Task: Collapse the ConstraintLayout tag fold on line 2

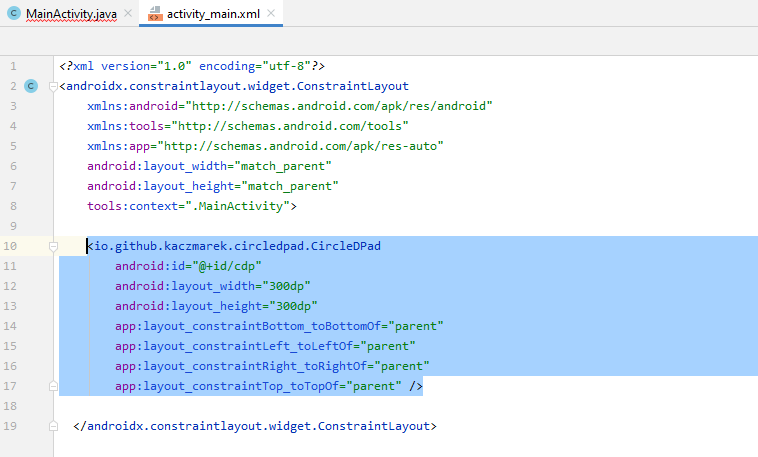Action: [x=53, y=87]
